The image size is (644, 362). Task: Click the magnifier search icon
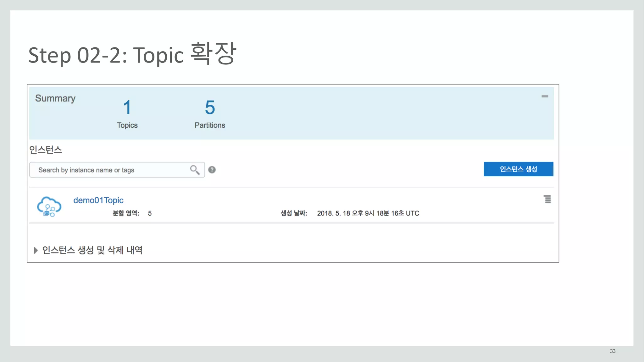point(195,170)
